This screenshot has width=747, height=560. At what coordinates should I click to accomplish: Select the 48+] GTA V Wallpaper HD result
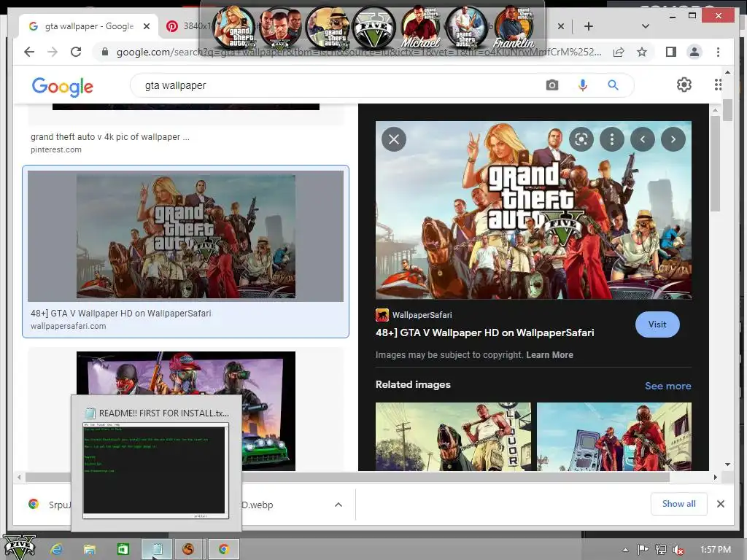point(185,252)
